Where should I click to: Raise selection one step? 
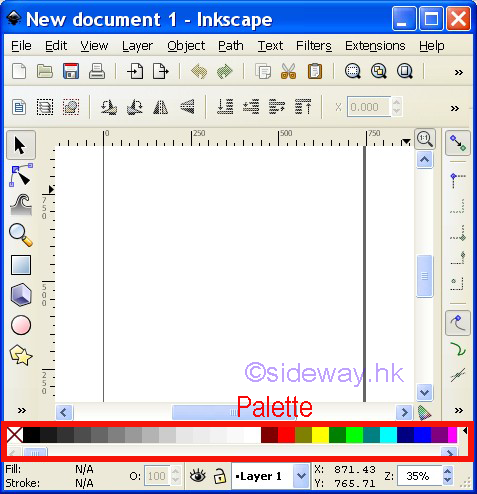pos(277,107)
